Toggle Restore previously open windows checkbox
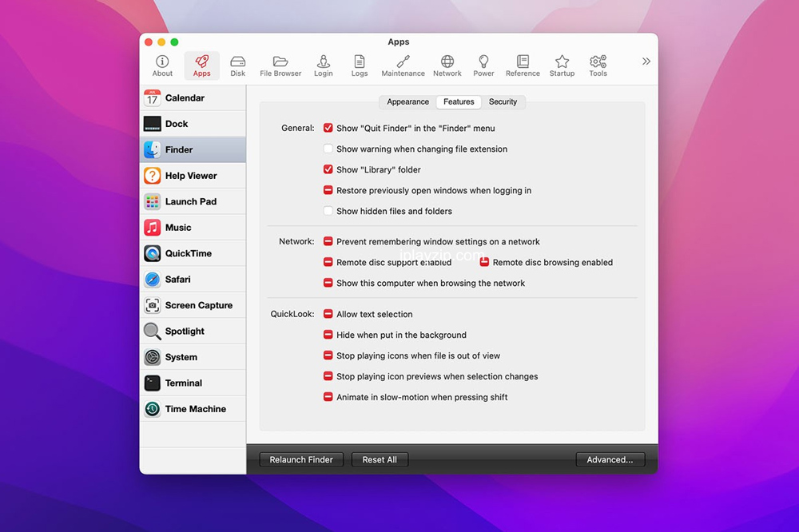Screen dimensions: 799x532 [328, 190]
